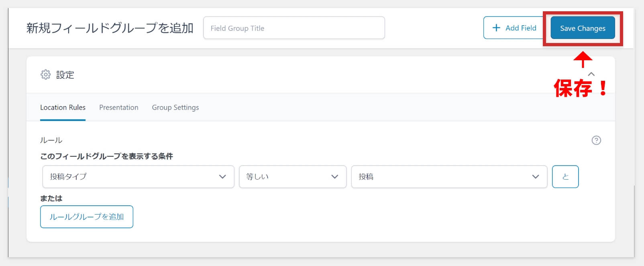Click the Save Changes button

click(x=583, y=28)
